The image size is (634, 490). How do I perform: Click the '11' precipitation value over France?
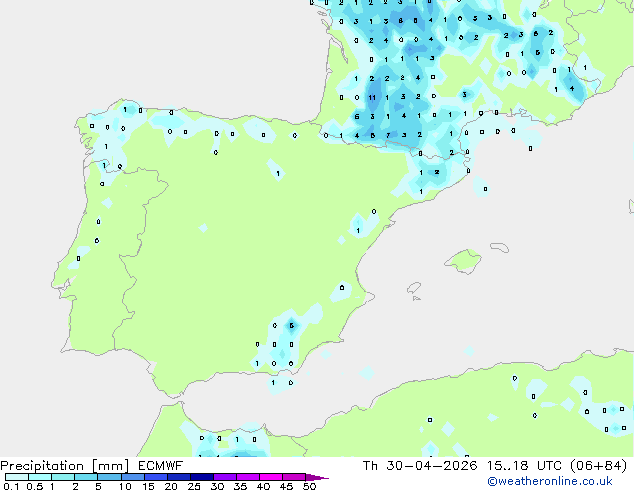click(x=372, y=97)
